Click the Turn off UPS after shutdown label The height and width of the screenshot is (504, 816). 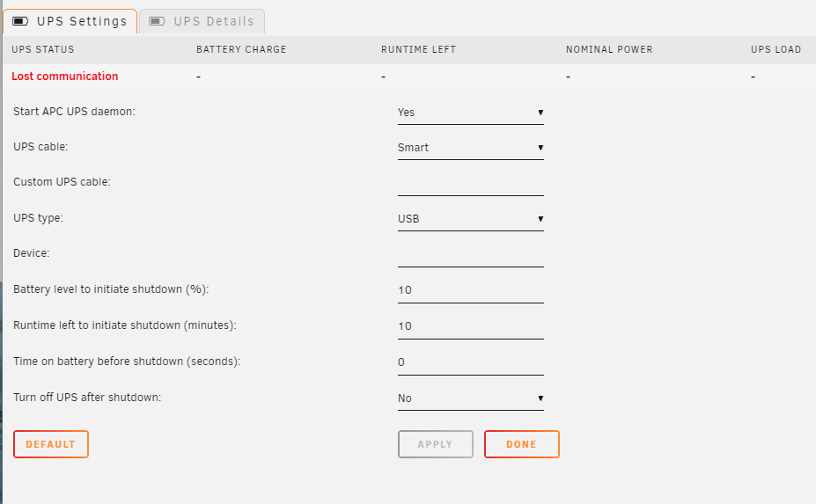(x=87, y=398)
